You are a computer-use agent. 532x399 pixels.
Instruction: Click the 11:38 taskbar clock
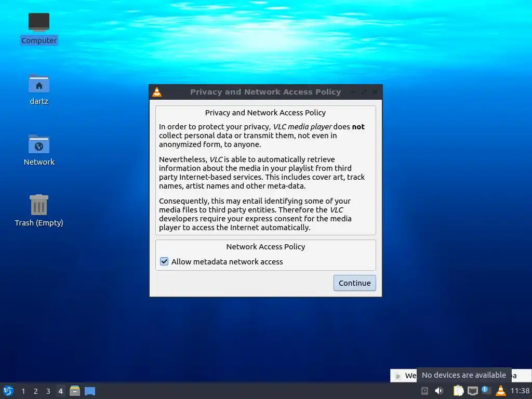pyautogui.click(x=520, y=391)
